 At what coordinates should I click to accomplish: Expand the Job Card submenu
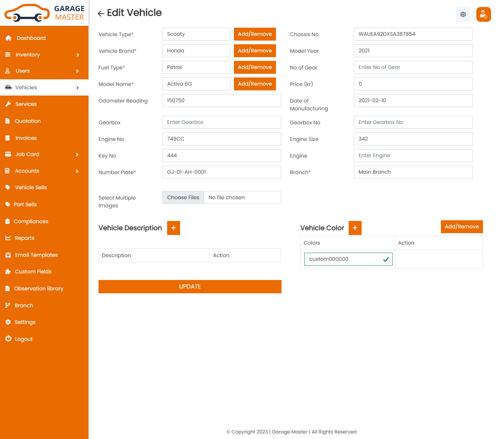pos(77,155)
